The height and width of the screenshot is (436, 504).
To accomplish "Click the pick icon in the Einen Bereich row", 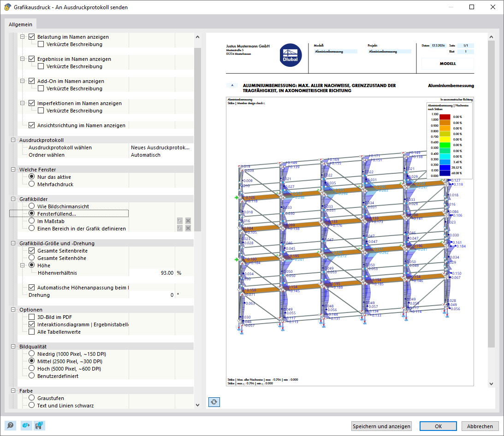I will pyautogui.click(x=180, y=229).
